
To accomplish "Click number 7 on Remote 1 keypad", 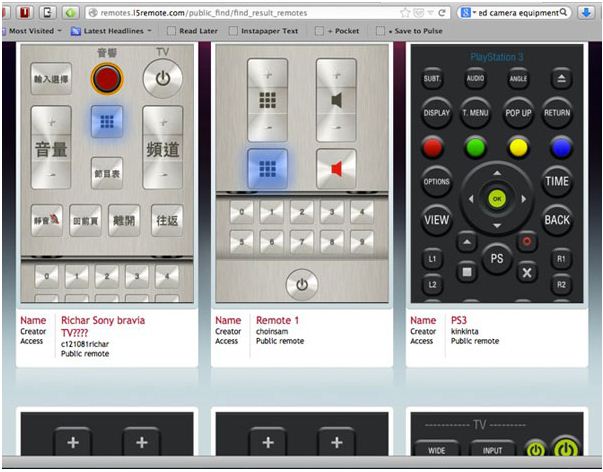I will tap(302, 242).
